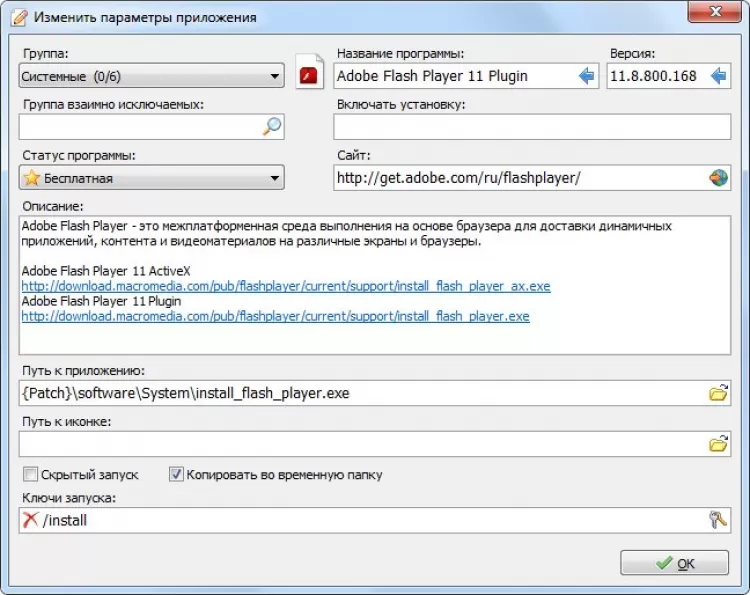Click the empty Путь к иконке field

coord(375,444)
